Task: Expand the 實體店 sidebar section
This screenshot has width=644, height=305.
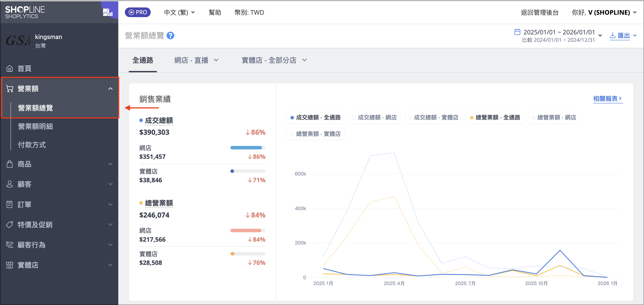Action: coord(110,265)
